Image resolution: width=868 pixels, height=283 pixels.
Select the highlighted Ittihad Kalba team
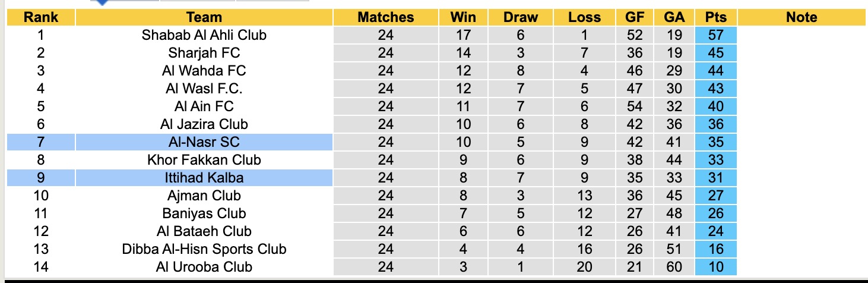click(204, 178)
